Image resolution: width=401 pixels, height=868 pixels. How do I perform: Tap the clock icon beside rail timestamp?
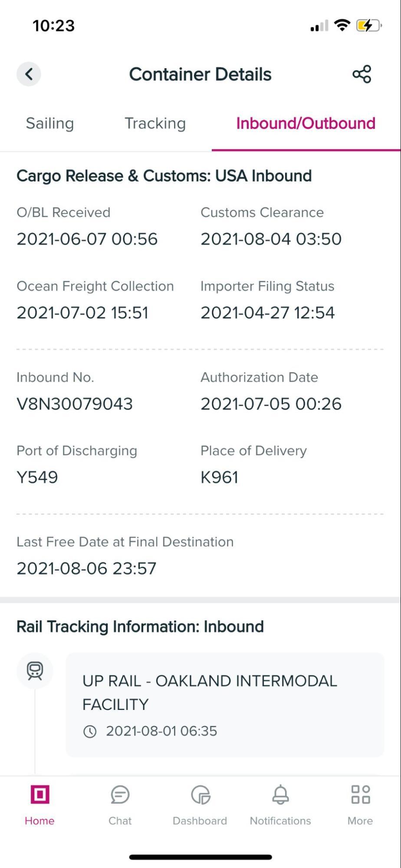(90, 732)
